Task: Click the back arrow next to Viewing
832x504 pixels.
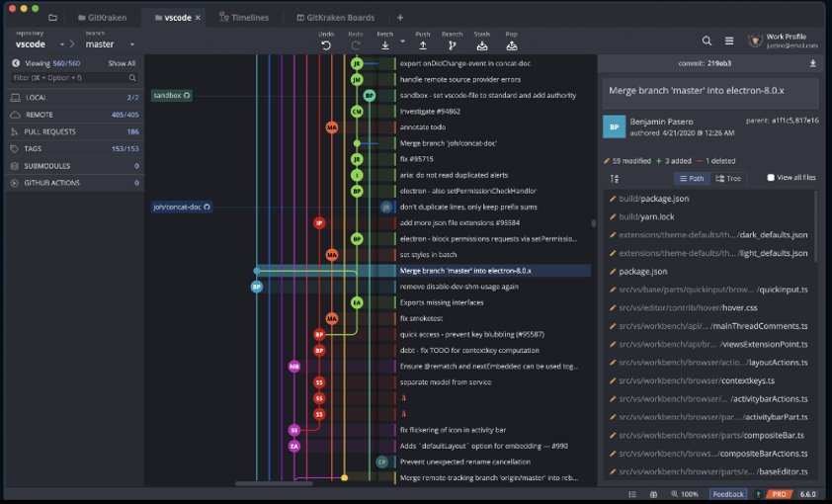Action: [x=16, y=63]
